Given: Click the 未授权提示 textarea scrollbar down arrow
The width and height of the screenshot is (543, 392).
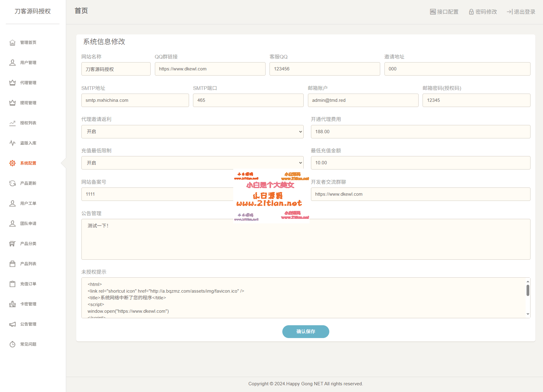Looking at the screenshot, I should click(528, 314).
